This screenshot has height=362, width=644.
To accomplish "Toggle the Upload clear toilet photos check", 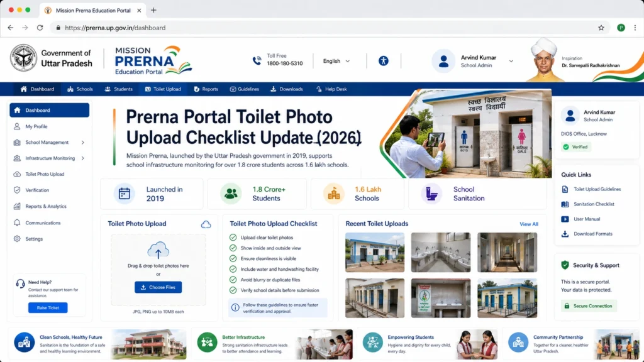I will (233, 237).
